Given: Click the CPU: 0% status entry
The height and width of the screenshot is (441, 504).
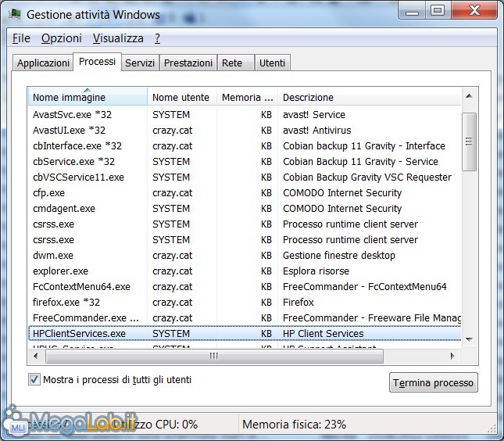Looking at the screenshot, I should [x=176, y=425].
